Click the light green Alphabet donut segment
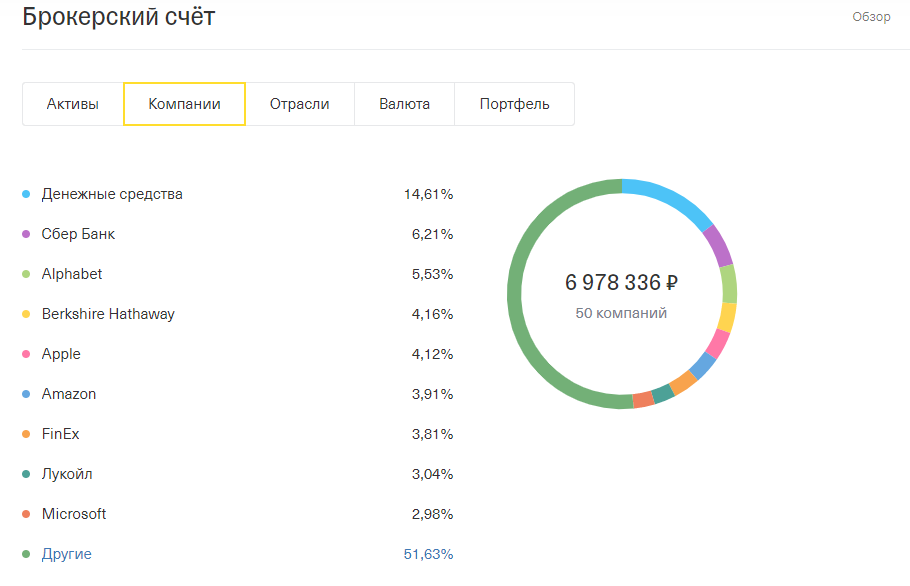 tap(729, 284)
